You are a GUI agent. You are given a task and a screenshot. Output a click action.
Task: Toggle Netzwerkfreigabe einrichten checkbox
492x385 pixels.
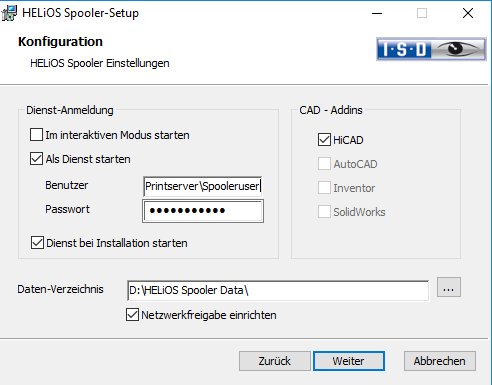[x=132, y=315]
